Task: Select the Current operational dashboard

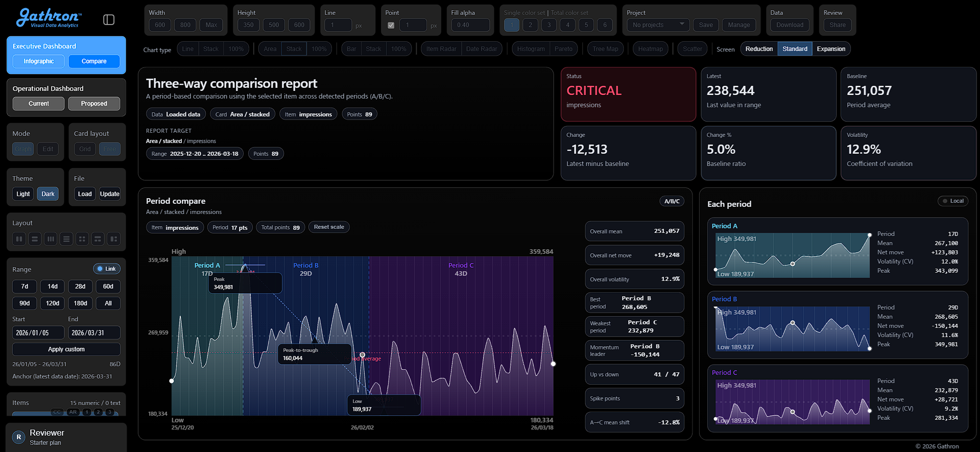Action: 39,104
